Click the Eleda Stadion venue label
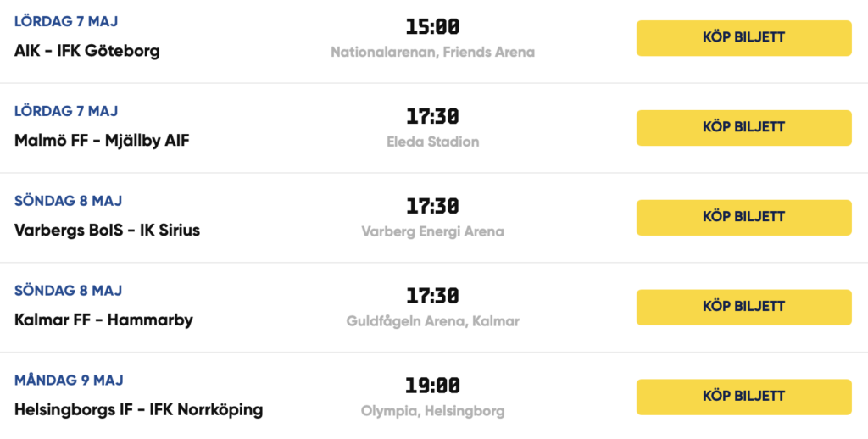This screenshot has height=439, width=868. 433,142
